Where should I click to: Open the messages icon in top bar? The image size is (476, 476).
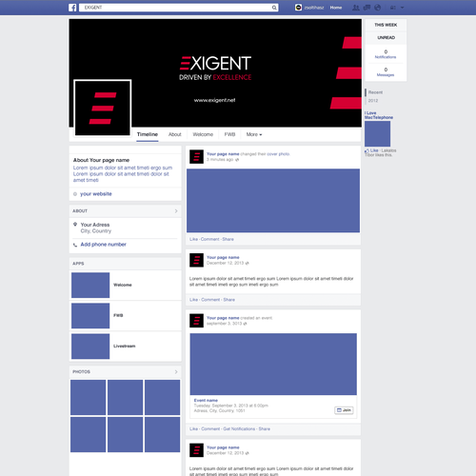[x=367, y=8]
